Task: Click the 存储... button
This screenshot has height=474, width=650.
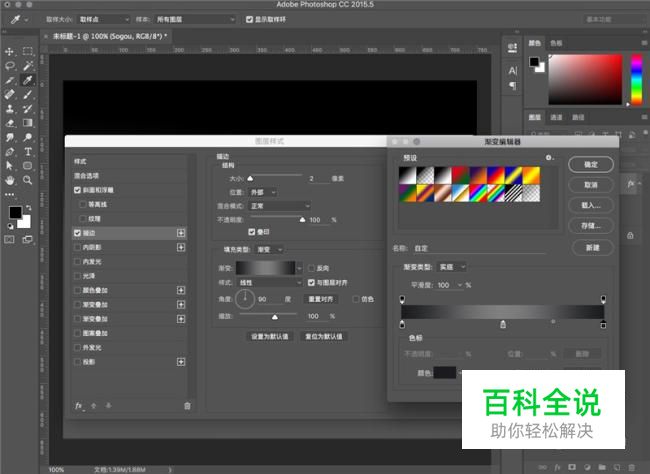Action: point(591,226)
